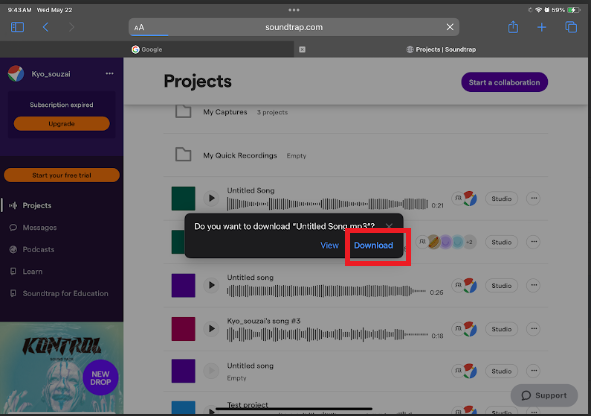Click the magenta thumbnail of Kyo_souzai's song #3
The width and height of the screenshot is (591, 416).
point(183,329)
